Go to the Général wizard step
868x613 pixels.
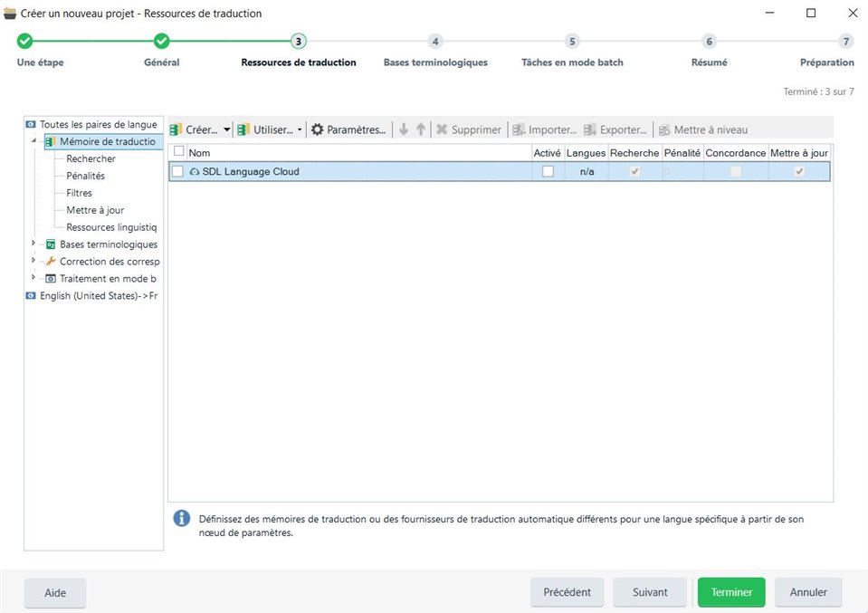(162, 52)
